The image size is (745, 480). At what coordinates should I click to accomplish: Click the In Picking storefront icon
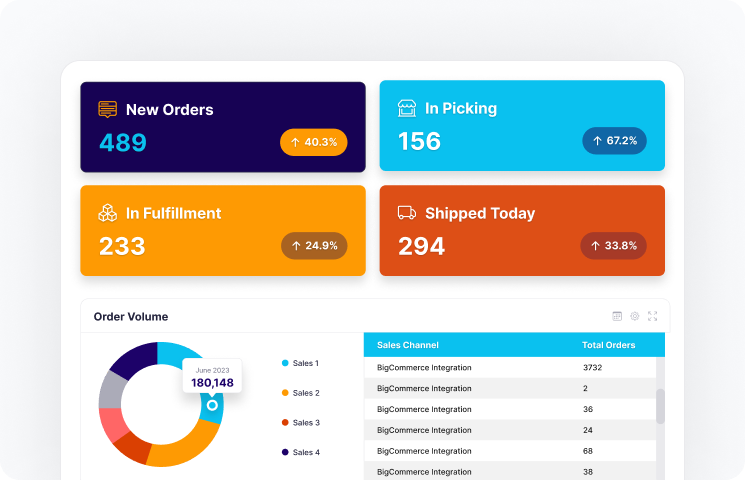[407, 108]
